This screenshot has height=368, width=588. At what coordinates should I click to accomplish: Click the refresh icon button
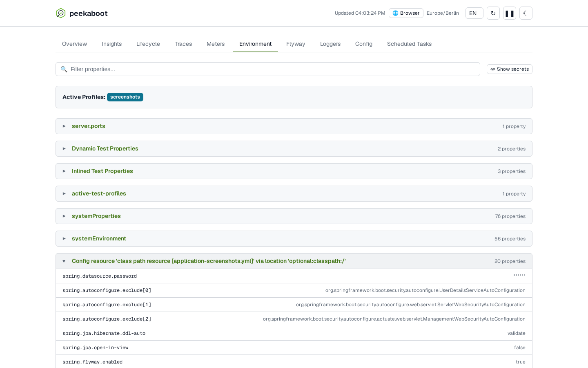[x=493, y=13]
